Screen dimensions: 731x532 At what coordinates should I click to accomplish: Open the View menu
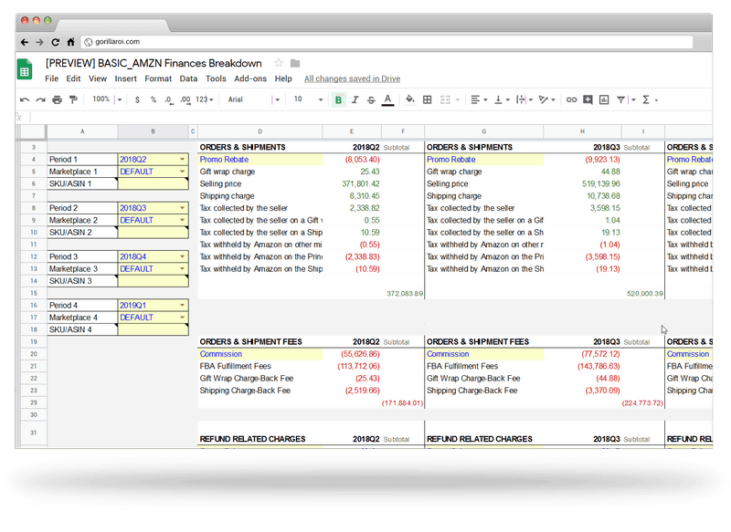(x=98, y=79)
